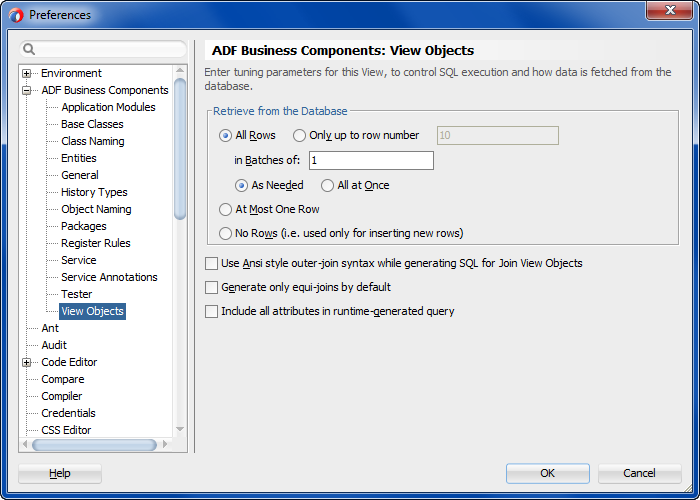Select Packages in the tree
The image size is (700, 500).
[84, 226]
